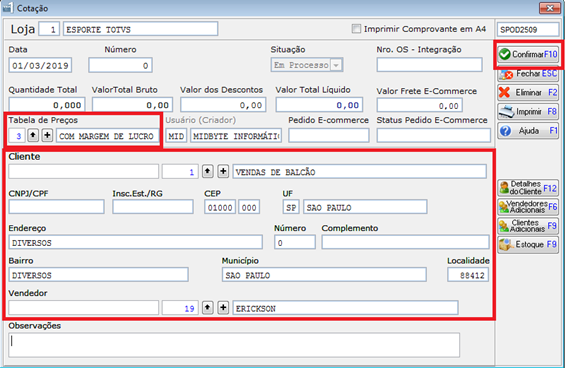The height and width of the screenshot is (368, 566).
Task: Open Vendedores Adicionais F6
Action: point(528,207)
